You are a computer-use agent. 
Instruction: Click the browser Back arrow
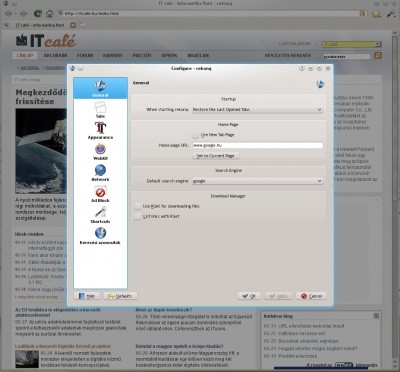coord(9,14)
